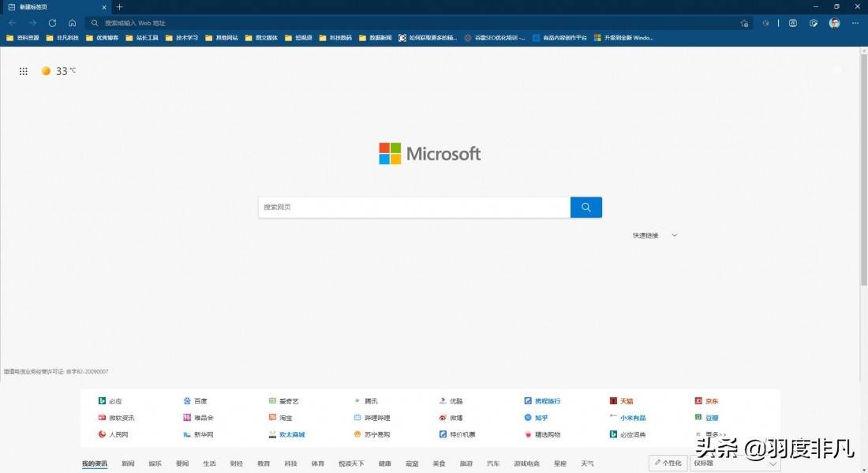
Task: Open 京东 quick link
Action: pyautogui.click(x=706, y=401)
